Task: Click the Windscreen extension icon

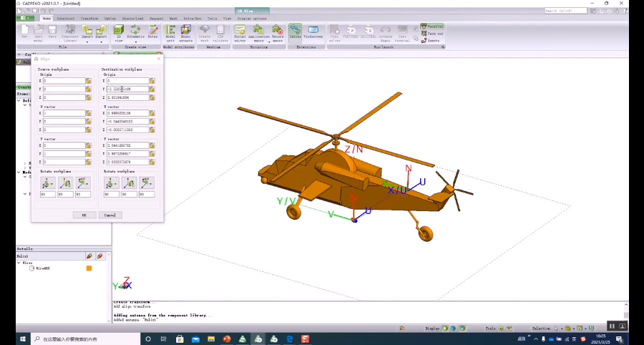Action: point(313,32)
